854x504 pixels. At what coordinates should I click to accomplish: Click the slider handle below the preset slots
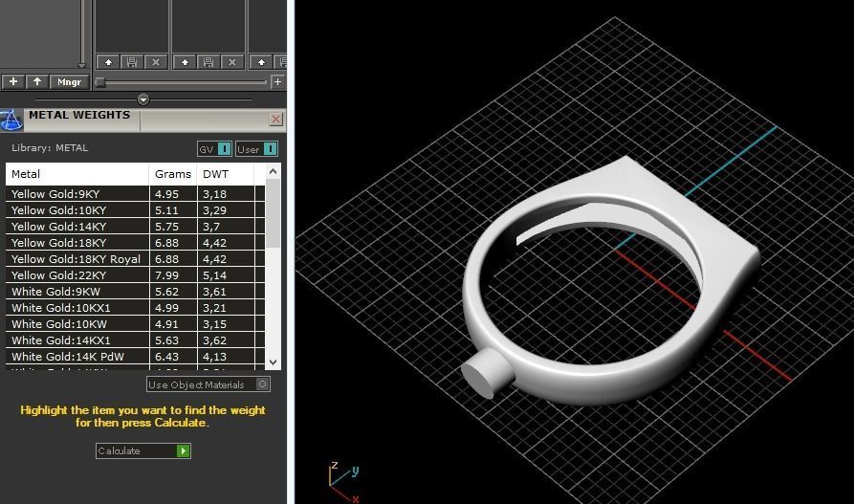pos(100,82)
